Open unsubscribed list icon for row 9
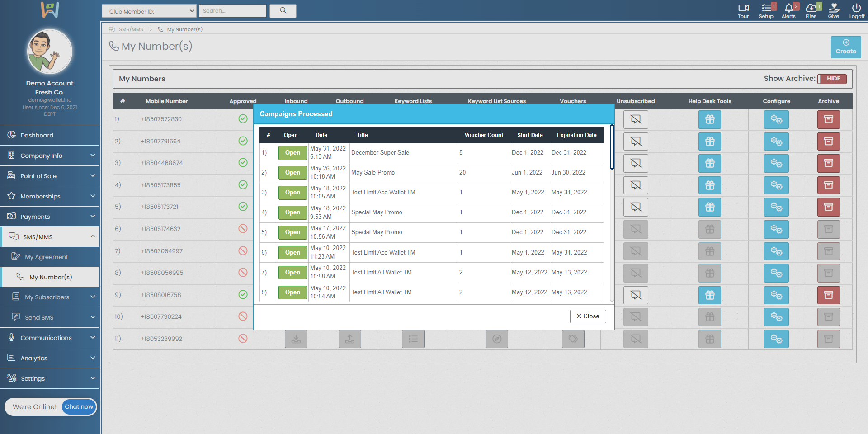Screen dimensions: 868x434 [636, 295]
